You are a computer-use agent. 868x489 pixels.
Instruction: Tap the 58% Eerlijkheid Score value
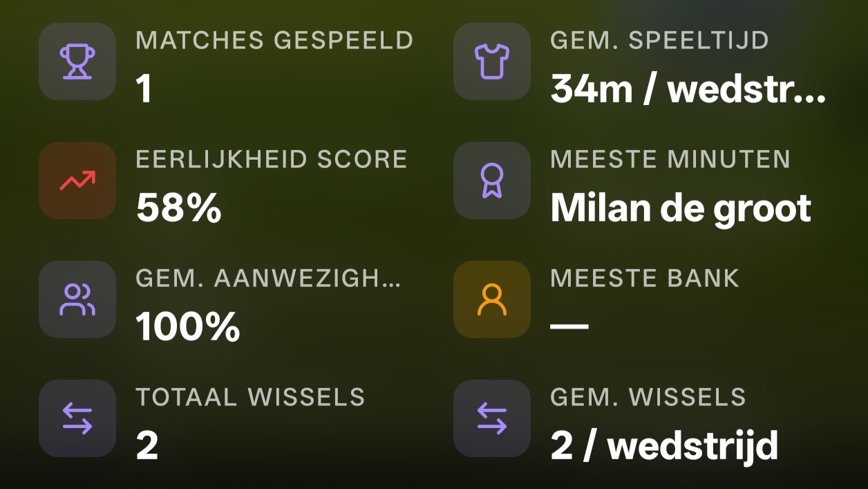coord(178,208)
